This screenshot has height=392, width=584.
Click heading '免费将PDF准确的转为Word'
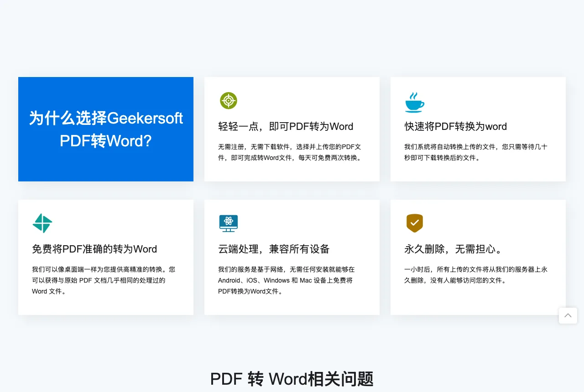[94, 249]
